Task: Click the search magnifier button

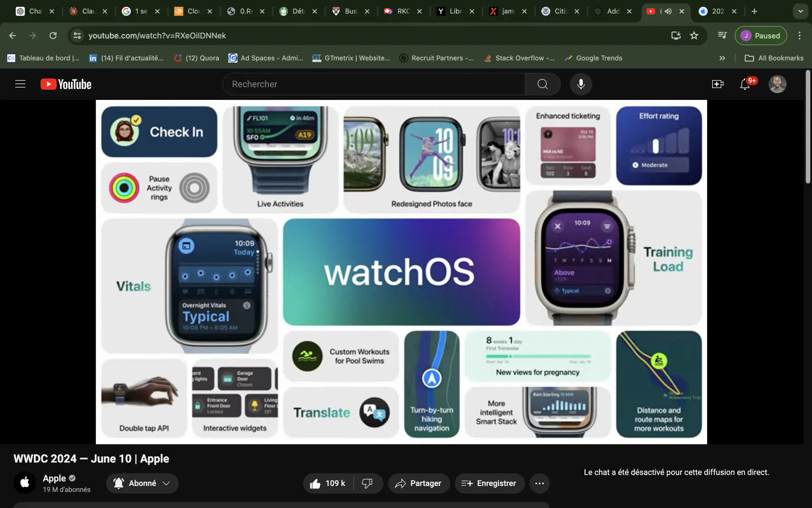Action: tap(543, 84)
